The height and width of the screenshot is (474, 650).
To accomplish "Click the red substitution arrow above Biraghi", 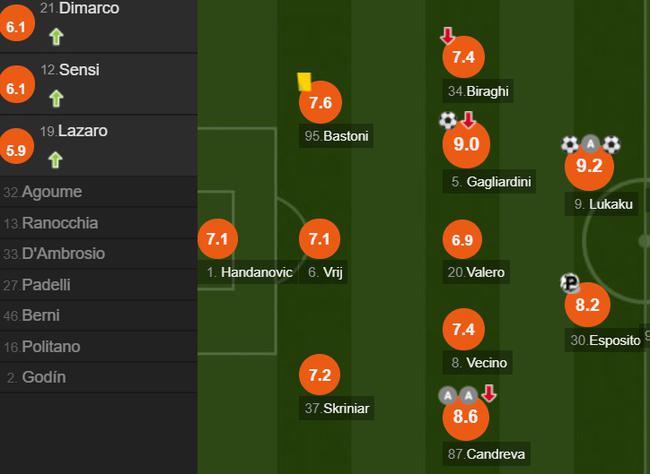I will click(447, 36).
